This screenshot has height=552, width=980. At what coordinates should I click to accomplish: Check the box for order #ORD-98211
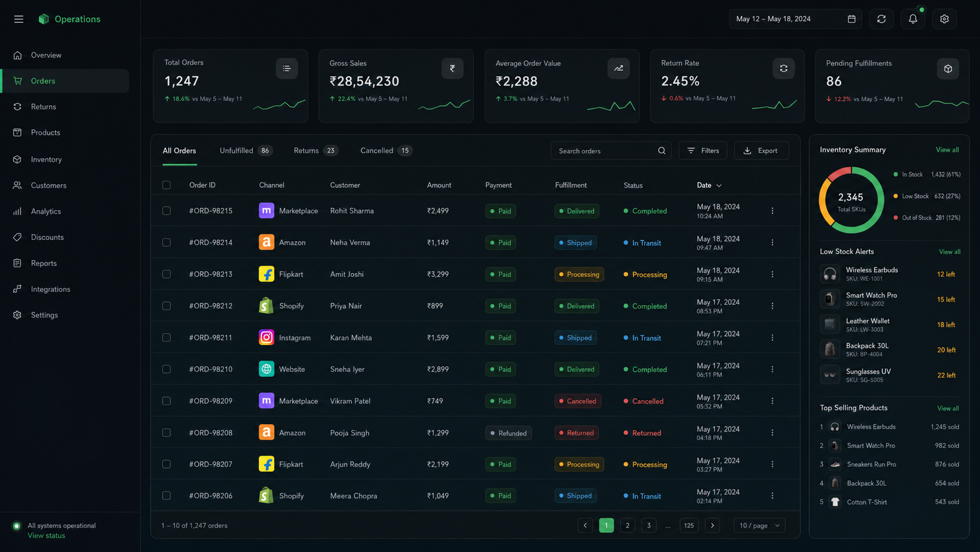tap(166, 337)
